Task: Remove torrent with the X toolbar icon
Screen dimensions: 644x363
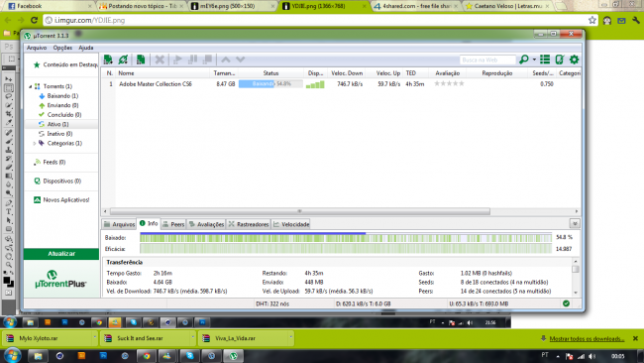Action: point(160,60)
